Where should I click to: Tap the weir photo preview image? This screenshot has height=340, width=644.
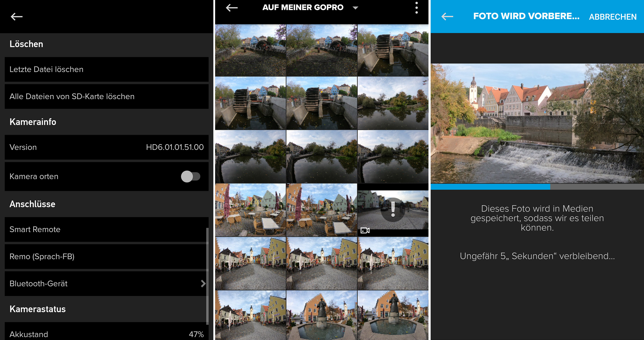point(537,123)
